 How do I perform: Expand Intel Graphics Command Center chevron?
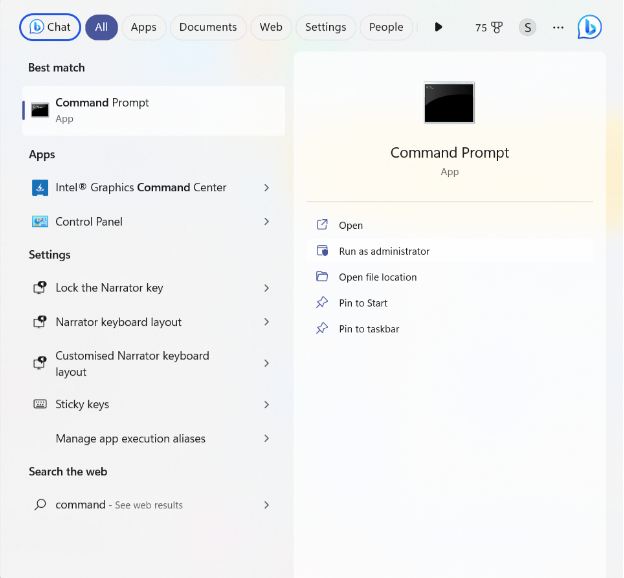click(266, 187)
